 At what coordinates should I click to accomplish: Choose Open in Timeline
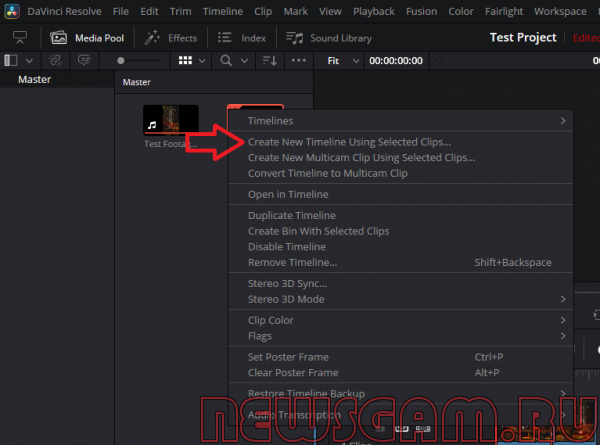click(401, 194)
